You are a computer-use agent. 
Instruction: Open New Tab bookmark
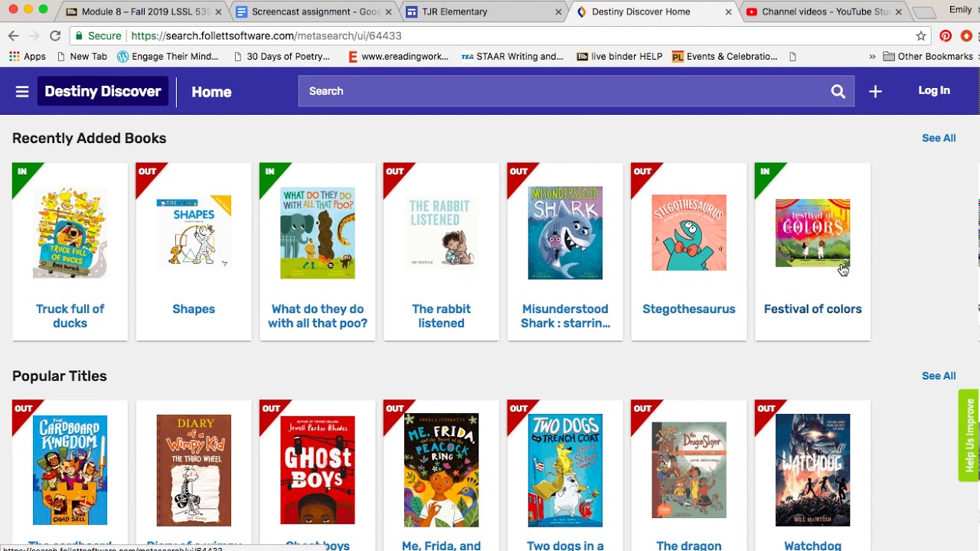[80, 57]
